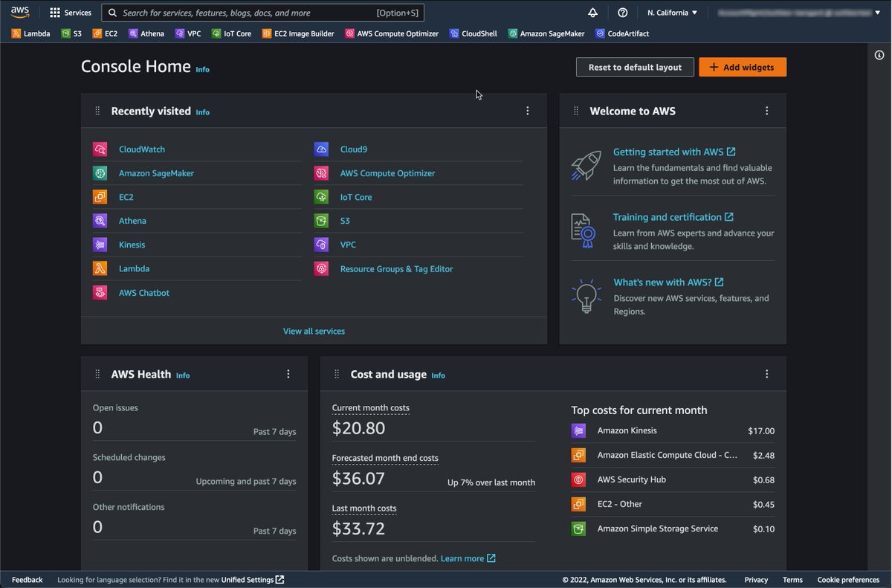Open EC2 favorite in bookmarks bar
Viewport: 892px width, 588px height.
pyautogui.click(x=105, y=33)
